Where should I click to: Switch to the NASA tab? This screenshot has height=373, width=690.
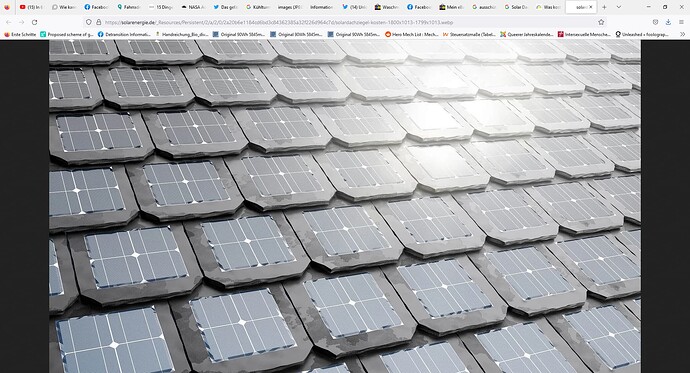pos(194,7)
